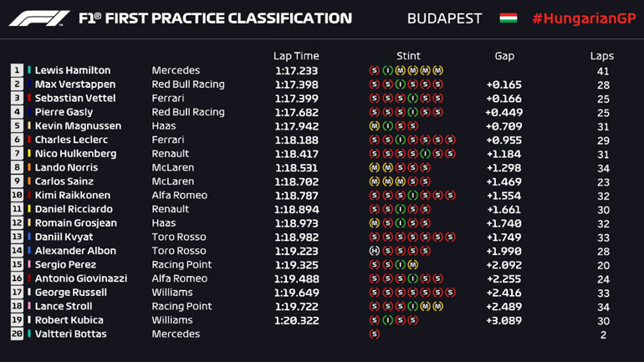Click the medium tyre in Perez's stint
Screen dimensions: 644x362
tap(412, 265)
